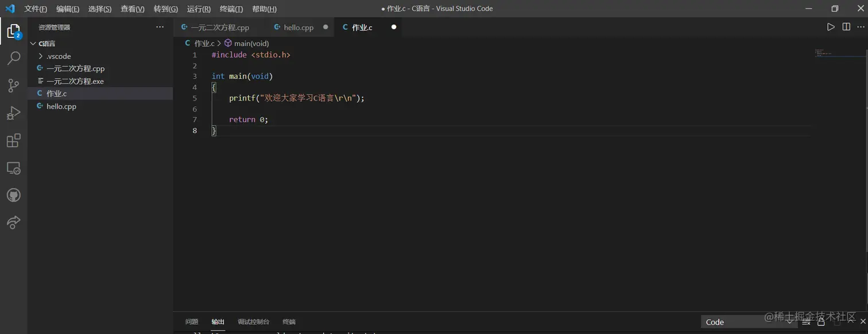Switch to the hello.cpp editor tab
The height and width of the screenshot is (334, 868).
click(x=299, y=28)
